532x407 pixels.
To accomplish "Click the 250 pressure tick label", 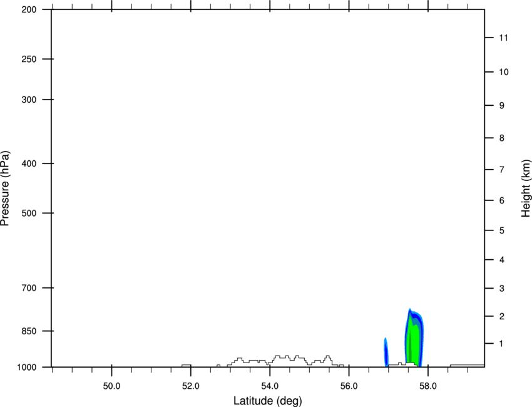I will tap(29, 59).
